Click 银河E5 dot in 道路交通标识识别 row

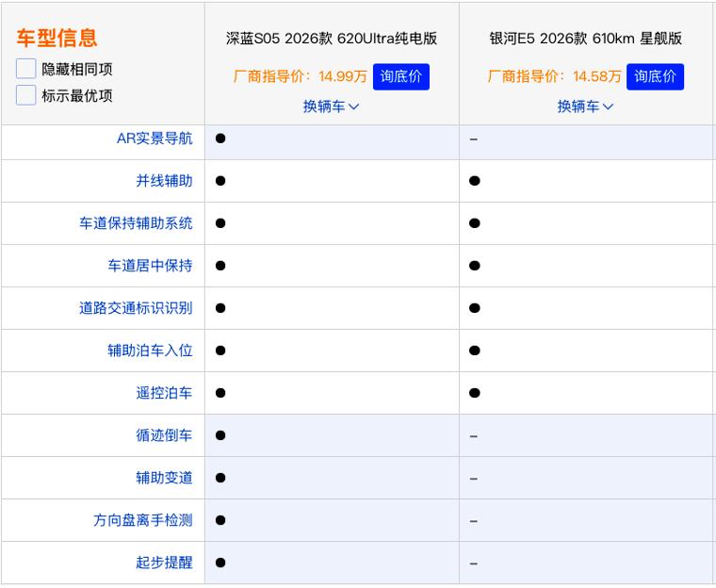[x=475, y=308]
